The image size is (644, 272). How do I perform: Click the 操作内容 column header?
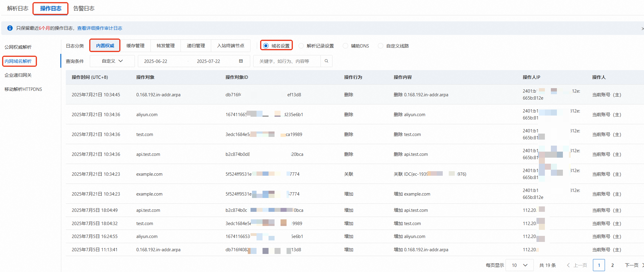tap(402, 77)
